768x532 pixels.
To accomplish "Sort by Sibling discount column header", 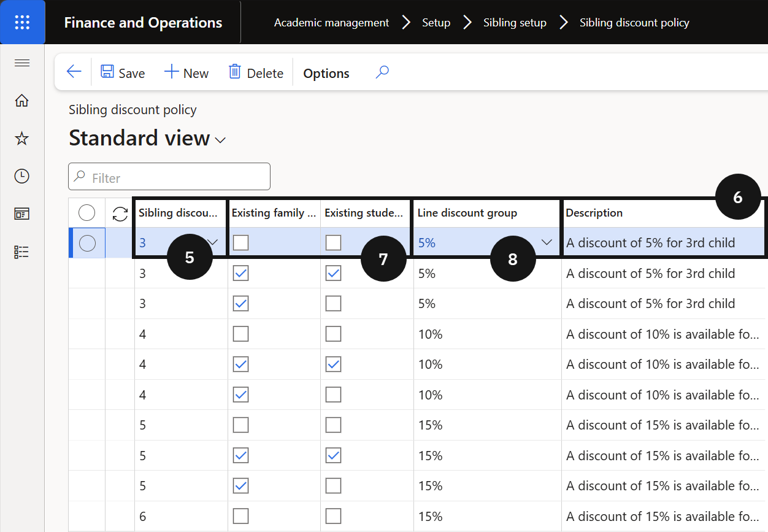I will click(179, 213).
